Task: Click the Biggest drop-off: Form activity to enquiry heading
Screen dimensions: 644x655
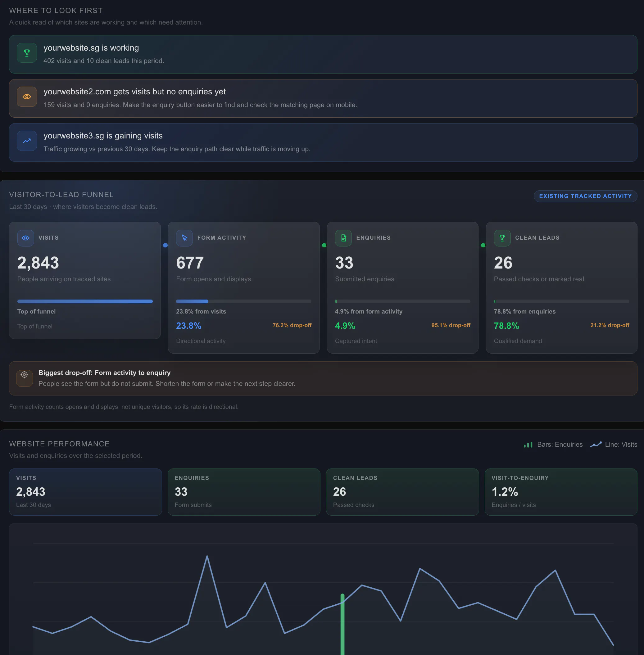Action: (105, 373)
